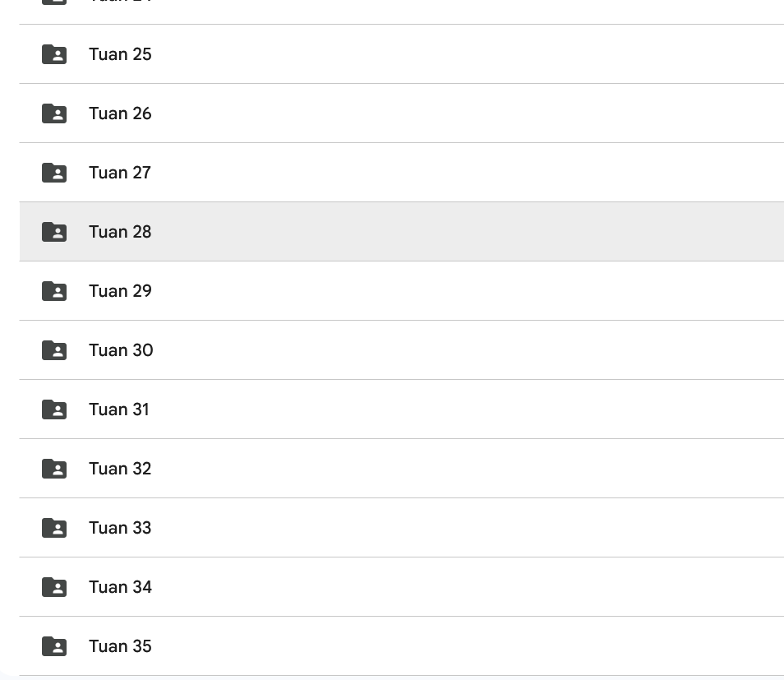The image size is (784, 680).
Task: Click the folder icon next to Tuan 27
Action: coord(54,173)
